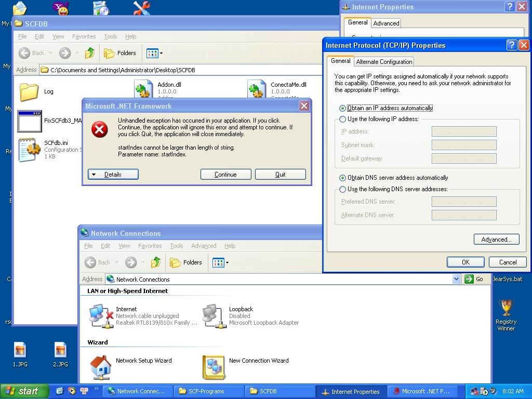
Task: Select the Log folder icon
Action: tap(29, 91)
